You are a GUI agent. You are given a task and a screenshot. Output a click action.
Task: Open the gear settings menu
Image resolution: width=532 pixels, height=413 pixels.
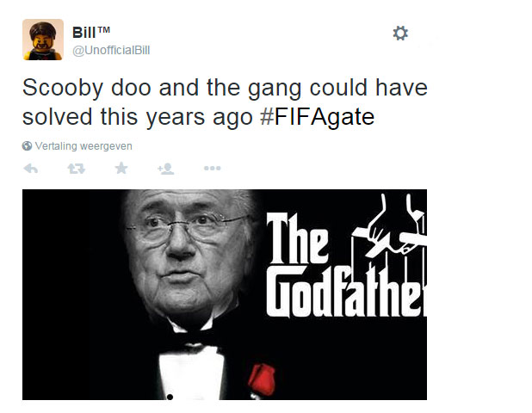click(x=400, y=34)
